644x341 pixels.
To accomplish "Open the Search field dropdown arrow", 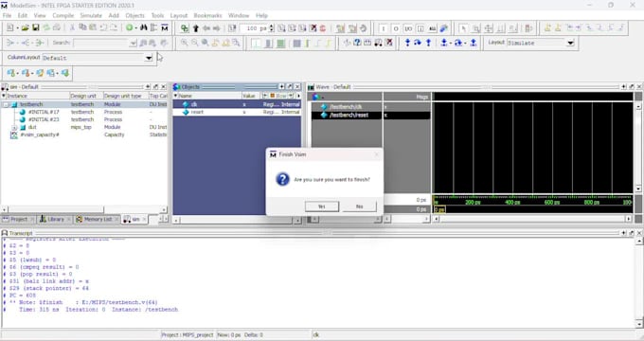I will click(x=134, y=43).
